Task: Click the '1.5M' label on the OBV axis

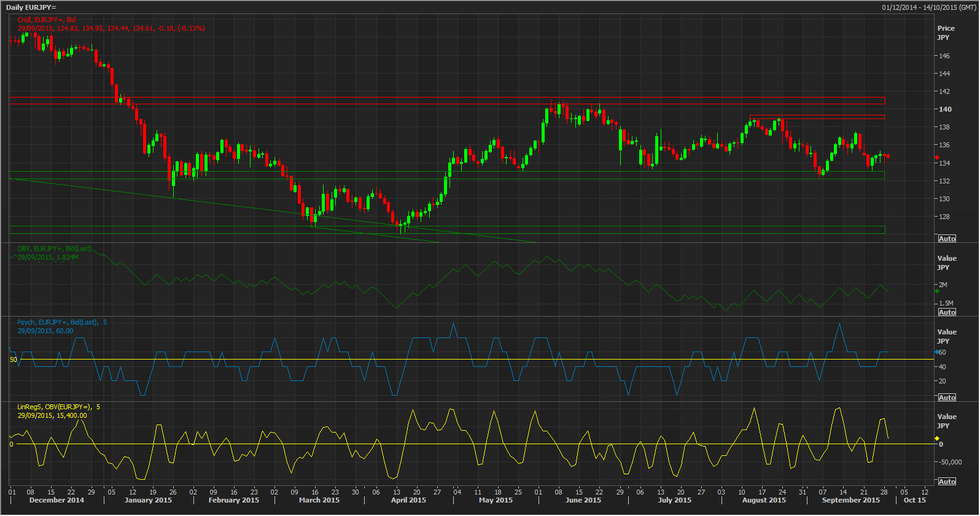Action: coord(946,303)
